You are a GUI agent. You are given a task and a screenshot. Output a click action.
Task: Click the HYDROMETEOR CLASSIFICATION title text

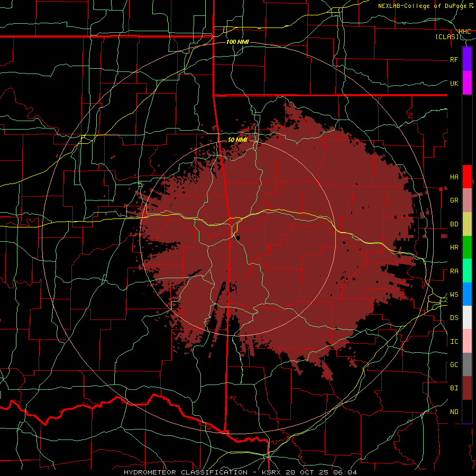click(186, 472)
